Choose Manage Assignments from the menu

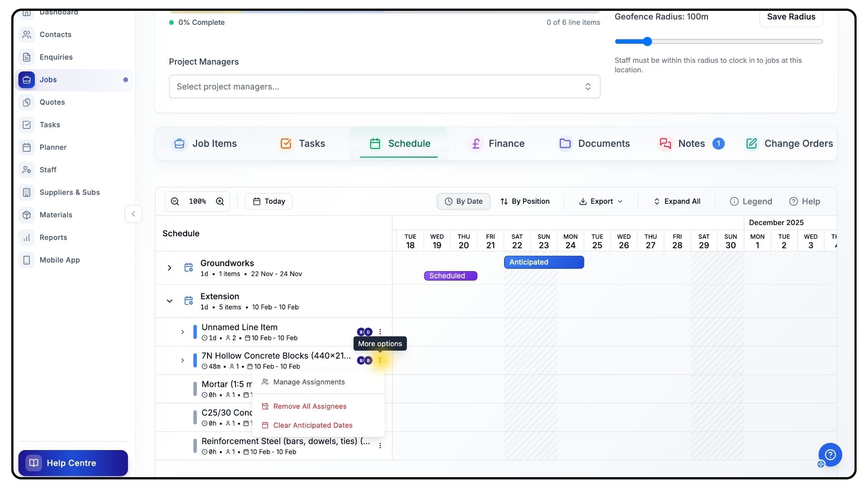pyautogui.click(x=309, y=382)
